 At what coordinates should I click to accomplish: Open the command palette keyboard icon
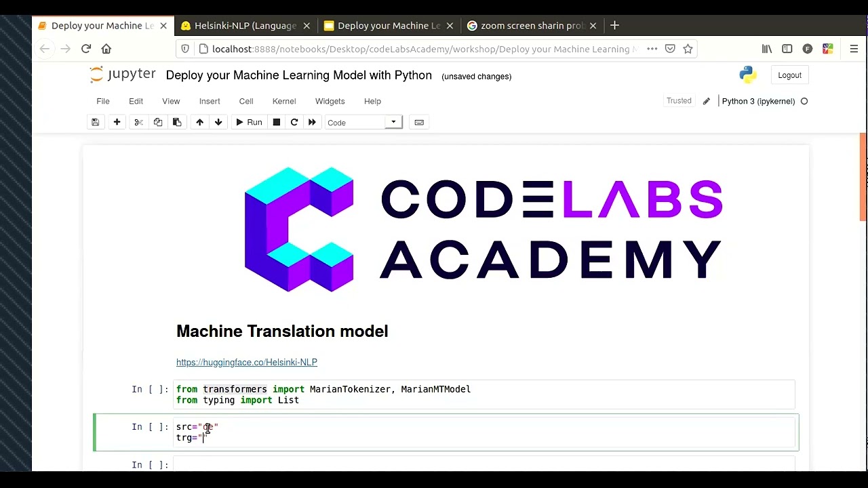(419, 122)
